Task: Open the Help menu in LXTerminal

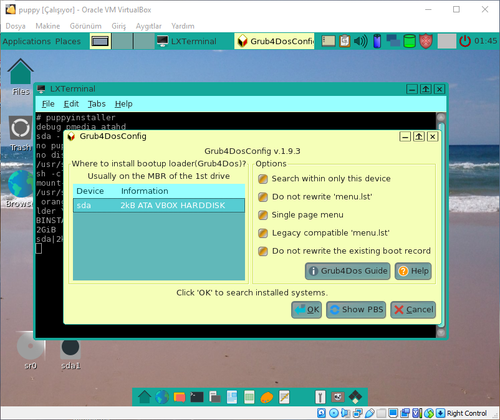Action: point(124,104)
